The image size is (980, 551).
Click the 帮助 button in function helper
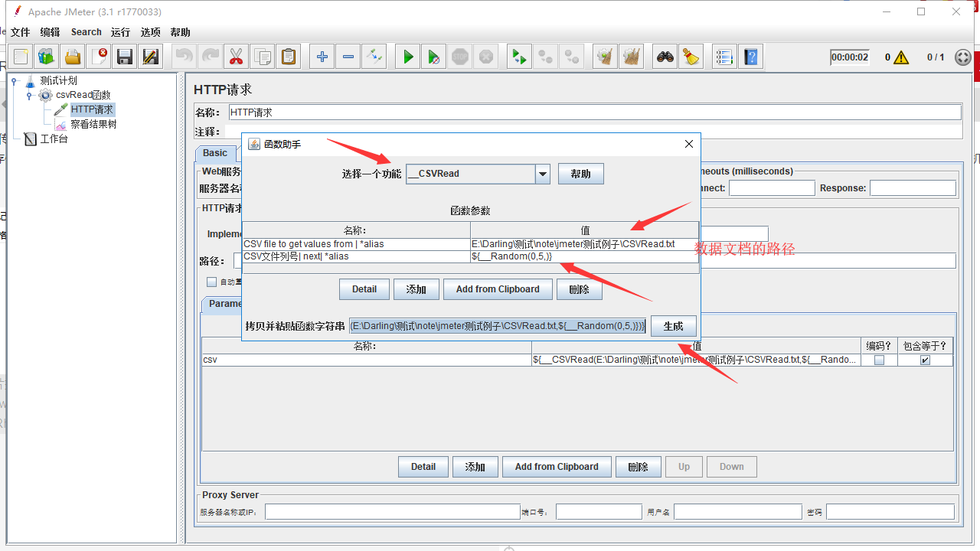pos(580,174)
